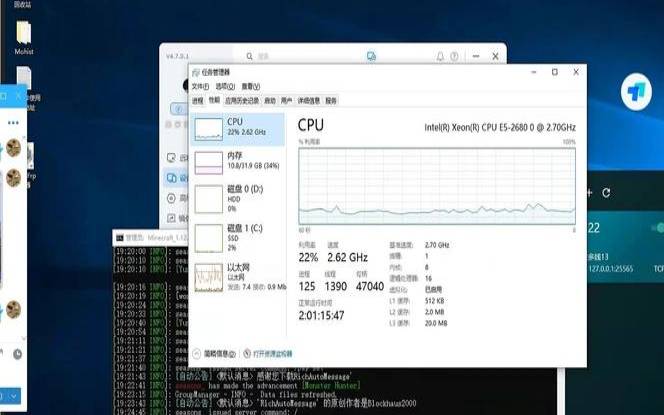The width and height of the screenshot is (664, 415).
Task: Click the 打开资源监视器 link
Action: point(272,353)
